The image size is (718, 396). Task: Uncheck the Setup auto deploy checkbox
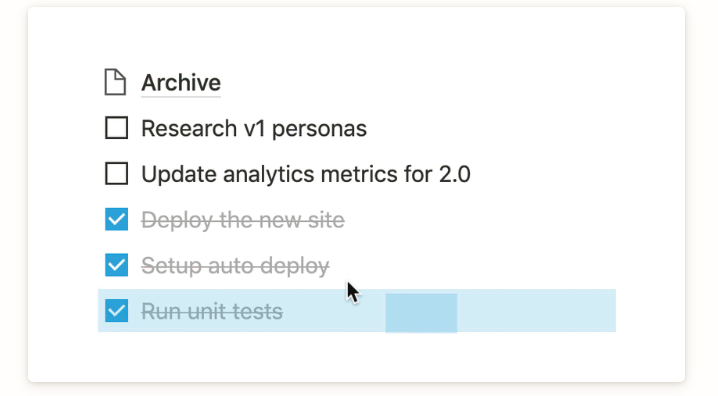(x=116, y=265)
